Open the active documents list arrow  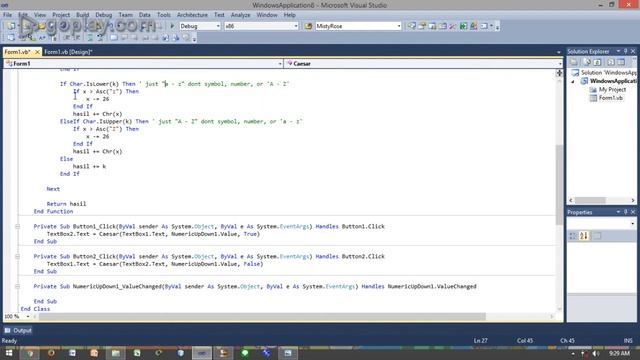pyautogui.click(x=558, y=52)
